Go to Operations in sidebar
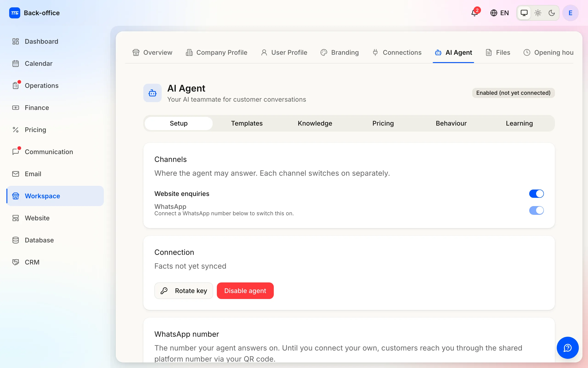 [x=55, y=86]
